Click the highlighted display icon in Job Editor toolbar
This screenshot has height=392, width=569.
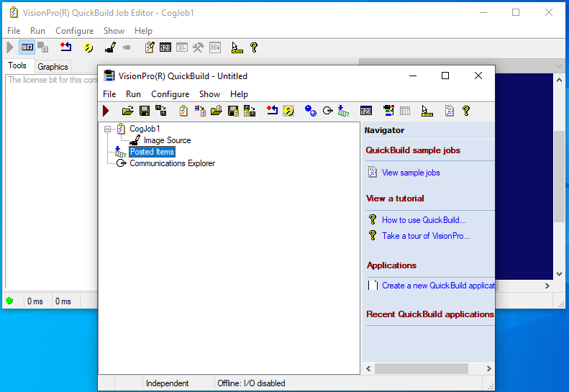click(27, 47)
